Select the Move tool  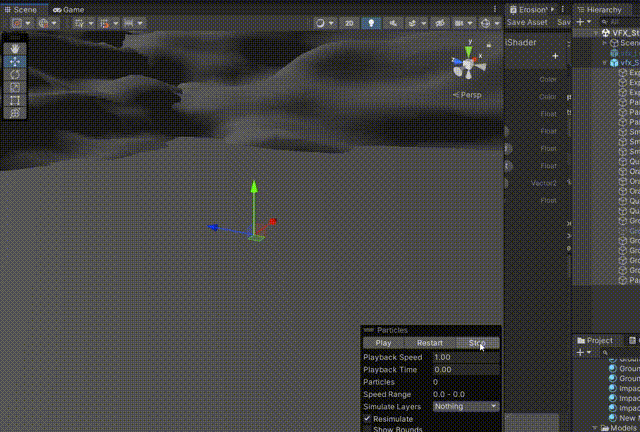pyautogui.click(x=15, y=62)
